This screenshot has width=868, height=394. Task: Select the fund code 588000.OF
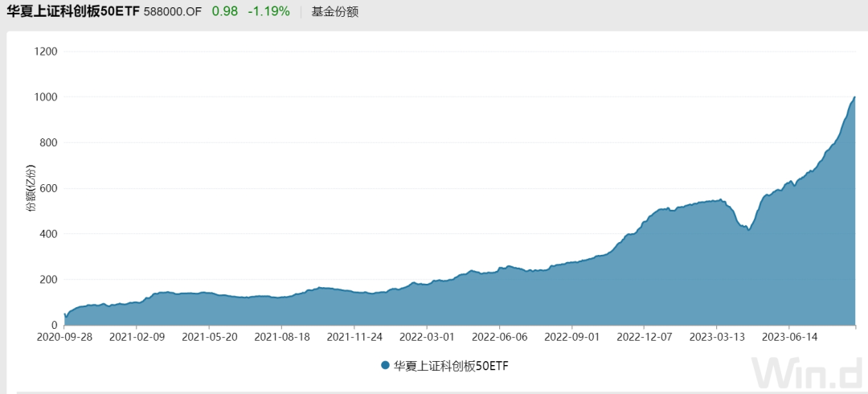point(173,11)
